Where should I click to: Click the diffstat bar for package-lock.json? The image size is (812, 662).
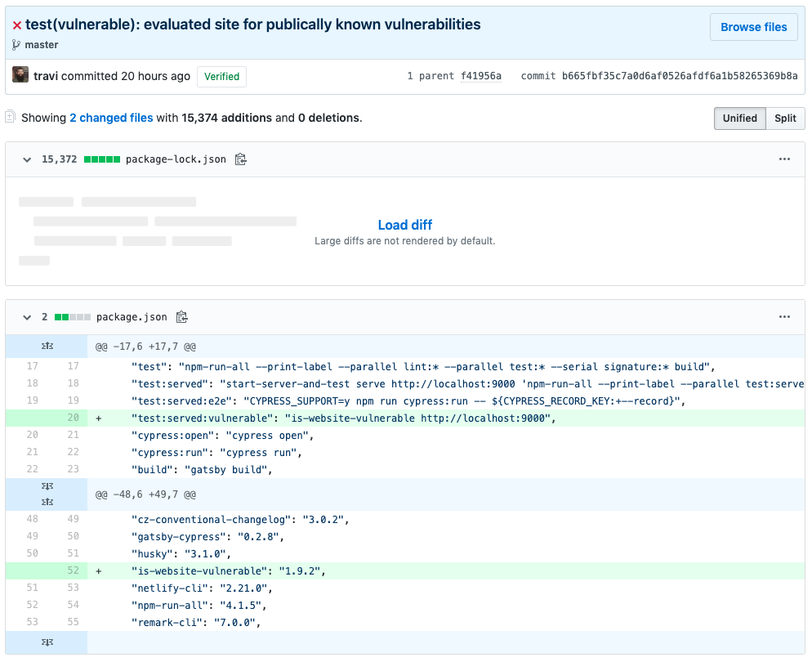[x=102, y=159]
